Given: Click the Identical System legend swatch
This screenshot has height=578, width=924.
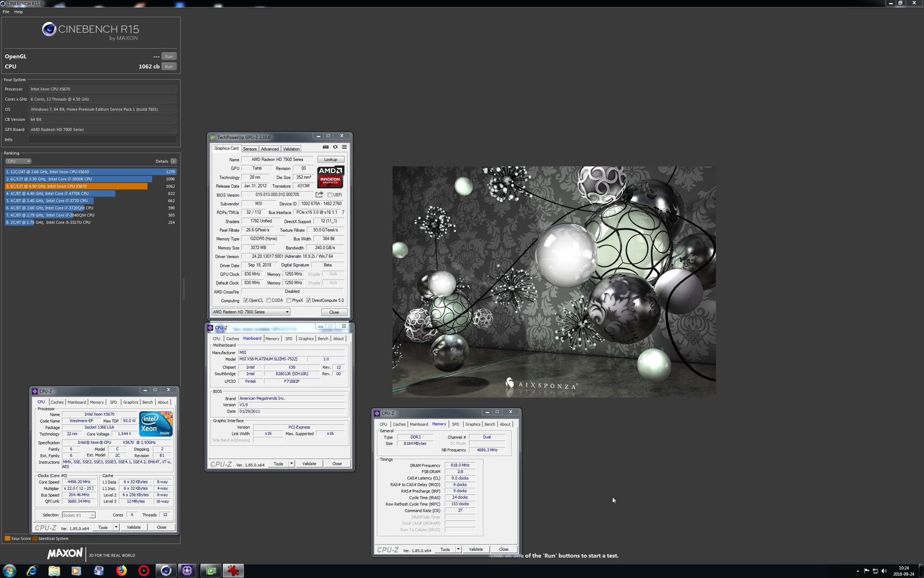Looking at the screenshot, I should tap(35, 538).
